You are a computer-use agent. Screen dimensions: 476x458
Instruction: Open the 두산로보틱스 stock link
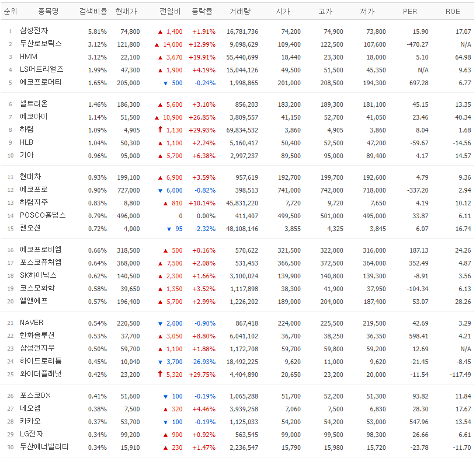[x=41, y=44]
